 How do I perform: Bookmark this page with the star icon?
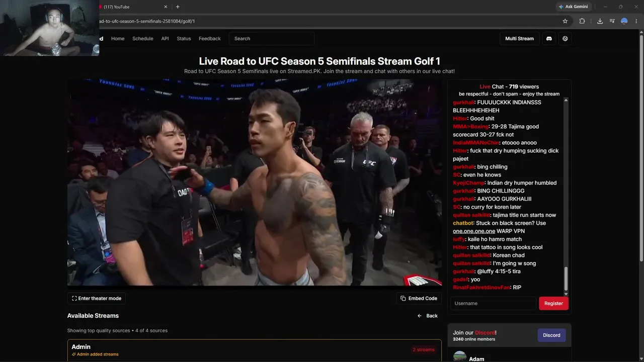pos(565,21)
